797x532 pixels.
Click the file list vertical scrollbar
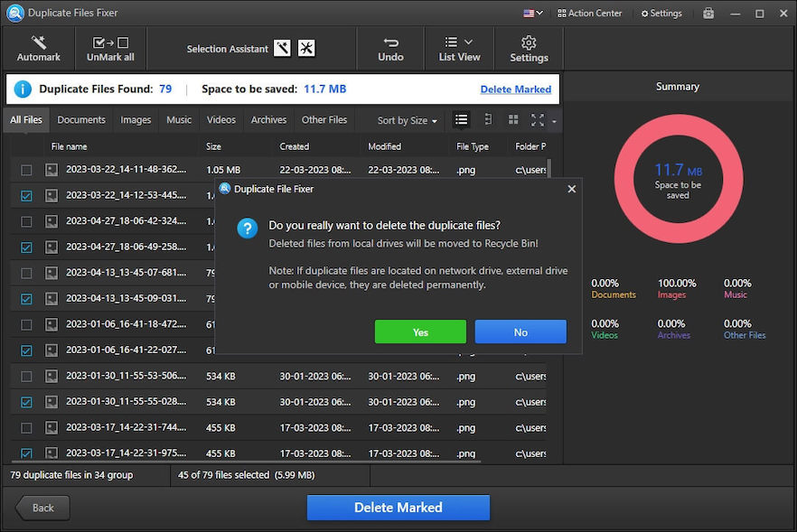coord(549,168)
